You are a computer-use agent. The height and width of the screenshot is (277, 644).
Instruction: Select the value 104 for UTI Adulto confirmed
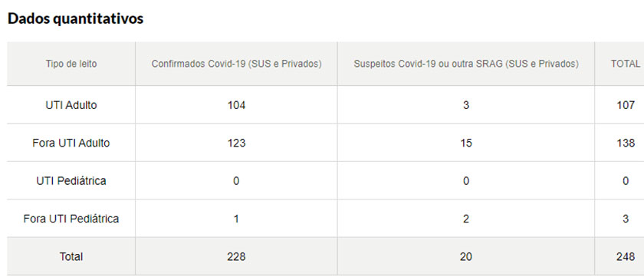click(x=237, y=105)
